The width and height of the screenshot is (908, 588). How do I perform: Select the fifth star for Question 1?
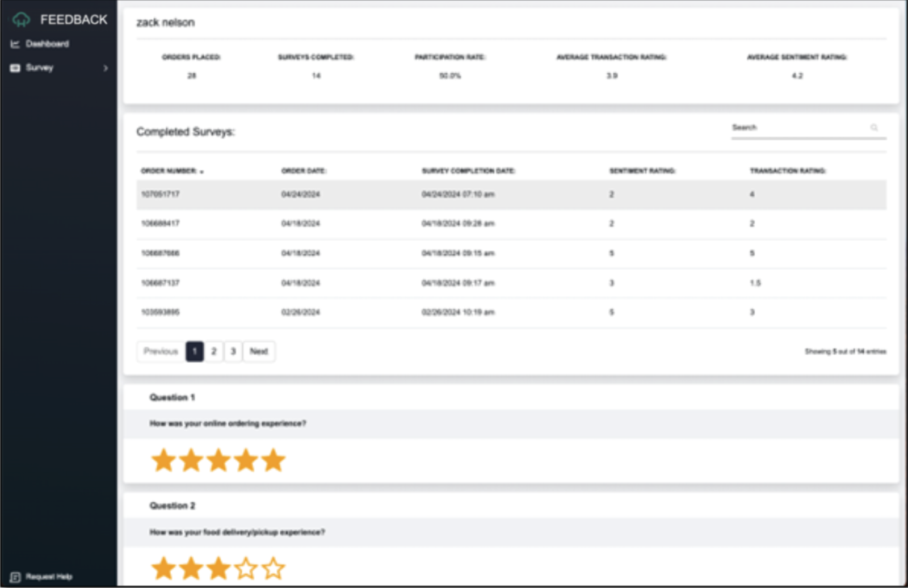274,460
